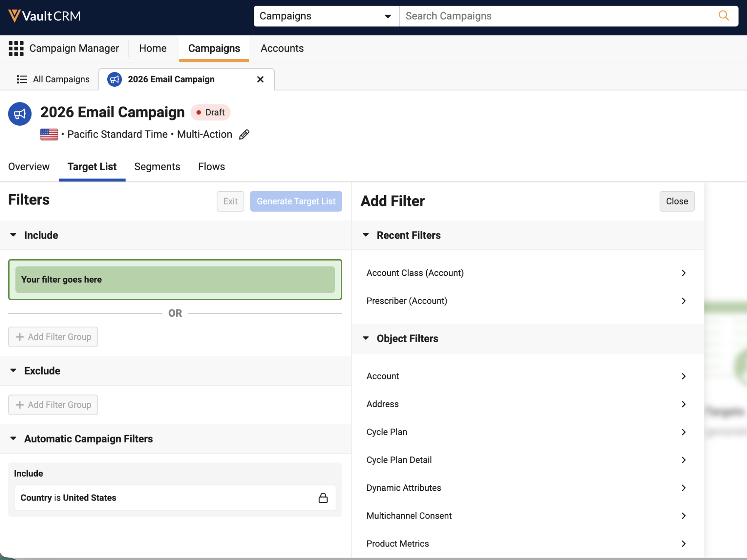Collapse the Object Filters section
Image resolution: width=747 pixels, height=560 pixels.
pos(366,338)
